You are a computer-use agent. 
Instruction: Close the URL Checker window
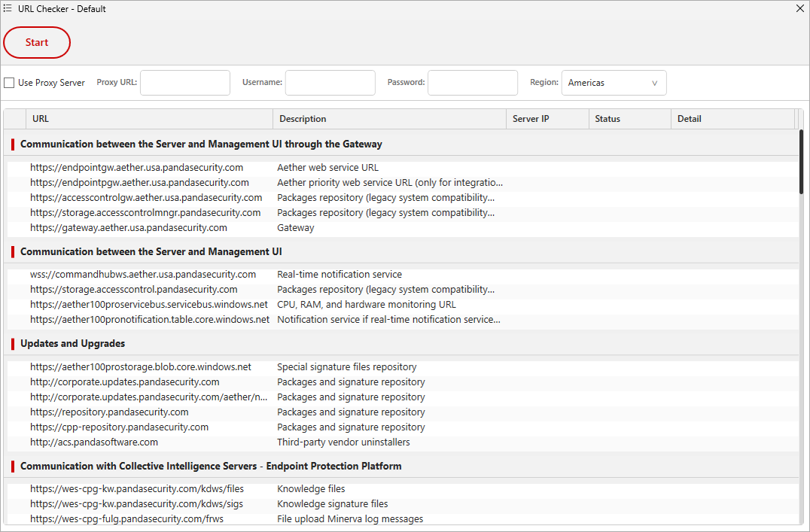tap(799, 8)
